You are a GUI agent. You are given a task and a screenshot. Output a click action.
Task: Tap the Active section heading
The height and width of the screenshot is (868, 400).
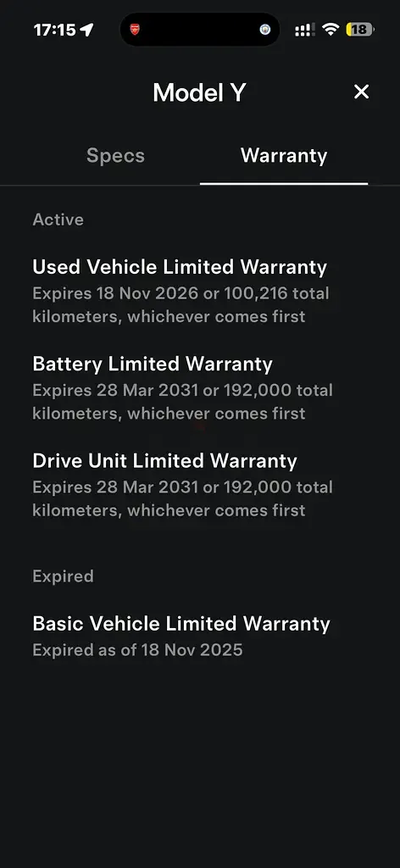click(x=58, y=220)
